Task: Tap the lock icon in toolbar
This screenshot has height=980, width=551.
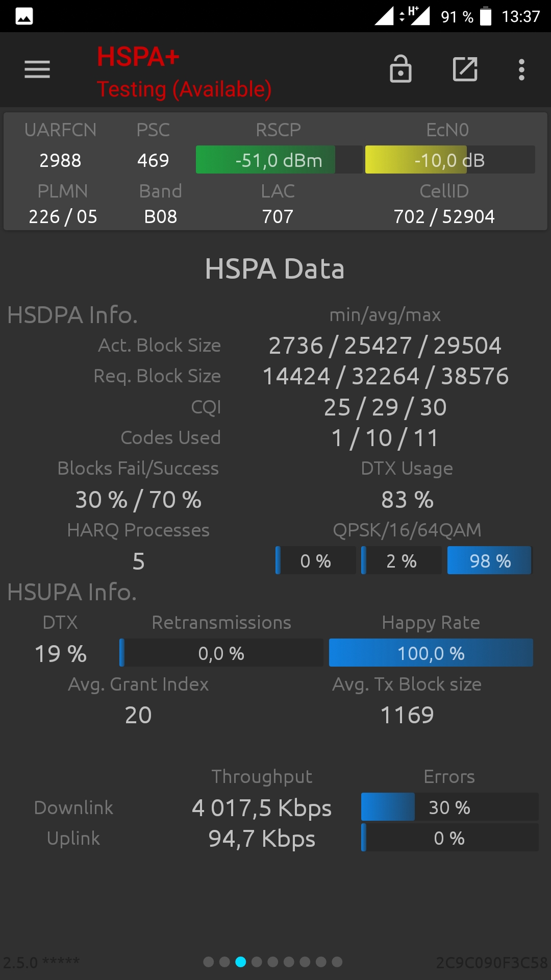Action: click(x=400, y=69)
